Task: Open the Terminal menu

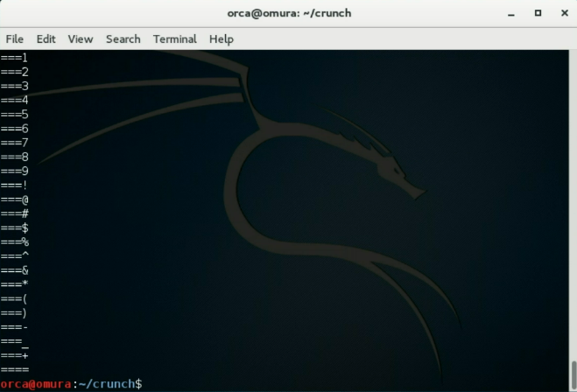Action: point(175,39)
